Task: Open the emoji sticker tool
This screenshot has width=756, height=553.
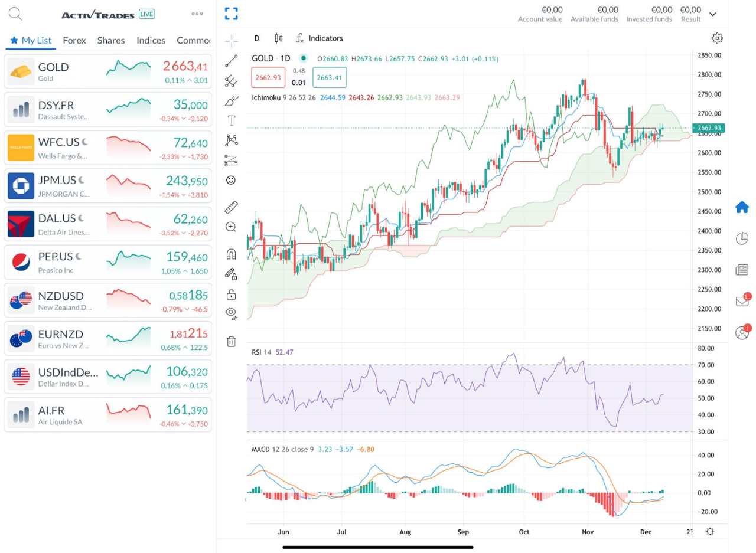Action: coord(232,180)
